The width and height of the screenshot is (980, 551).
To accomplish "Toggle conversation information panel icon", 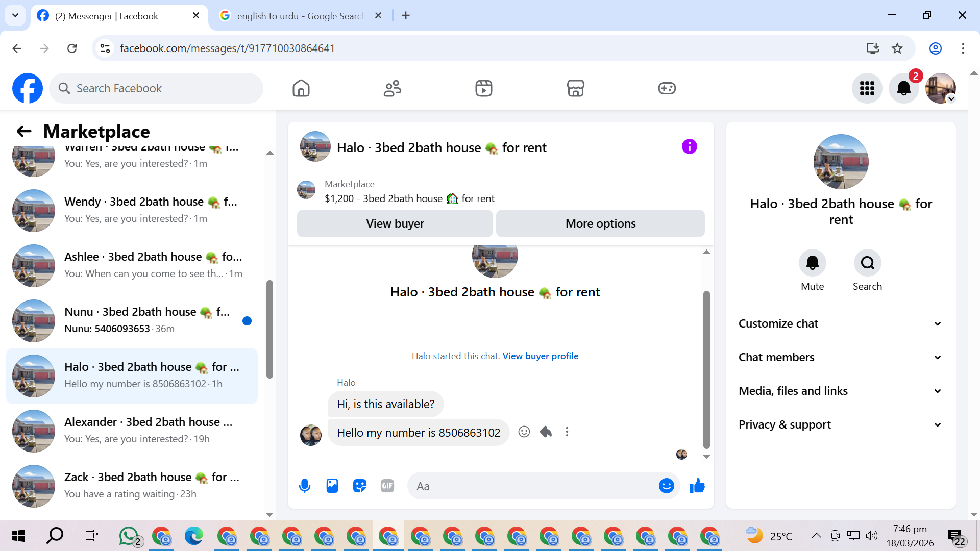I will (x=689, y=147).
